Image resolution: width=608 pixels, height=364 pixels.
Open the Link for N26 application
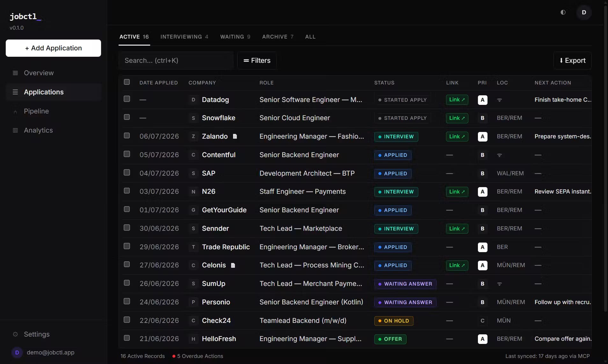[457, 192]
